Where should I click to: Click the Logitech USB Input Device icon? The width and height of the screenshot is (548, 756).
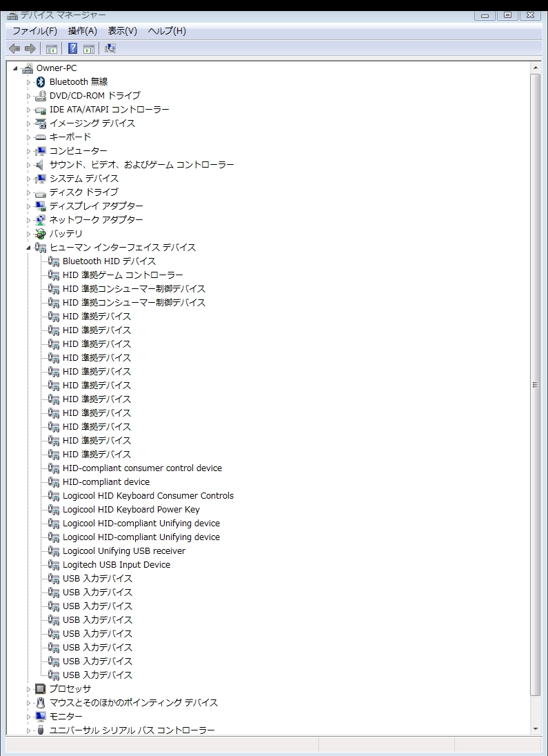(x=54, y=565)
